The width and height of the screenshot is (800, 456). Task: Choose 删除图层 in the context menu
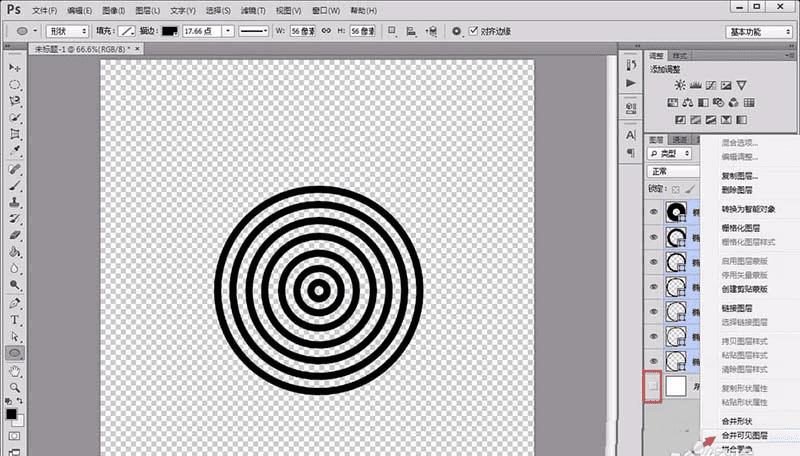coord(737,190)
